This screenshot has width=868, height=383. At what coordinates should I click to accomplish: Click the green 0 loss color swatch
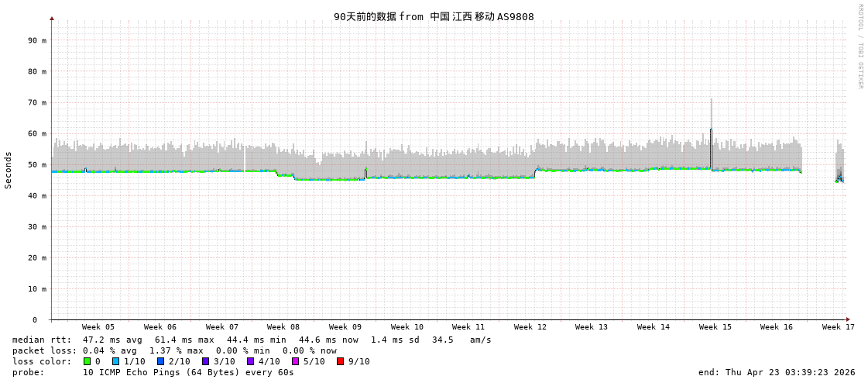87,361
